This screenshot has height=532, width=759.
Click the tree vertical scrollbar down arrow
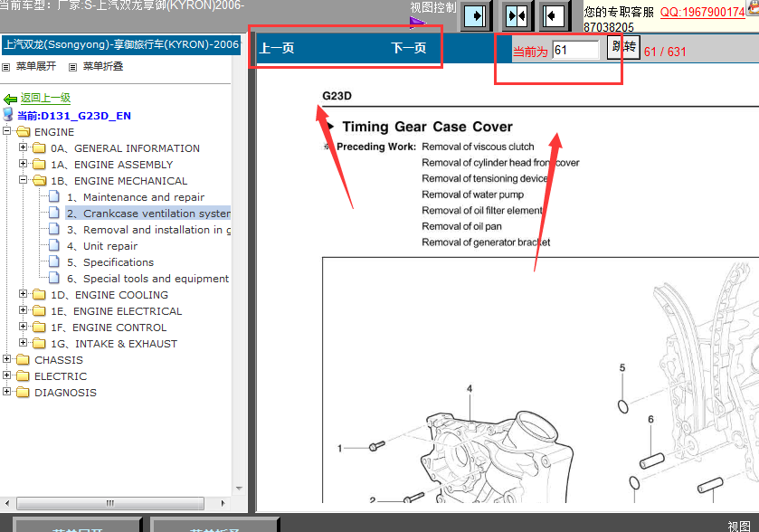point(239,489)
